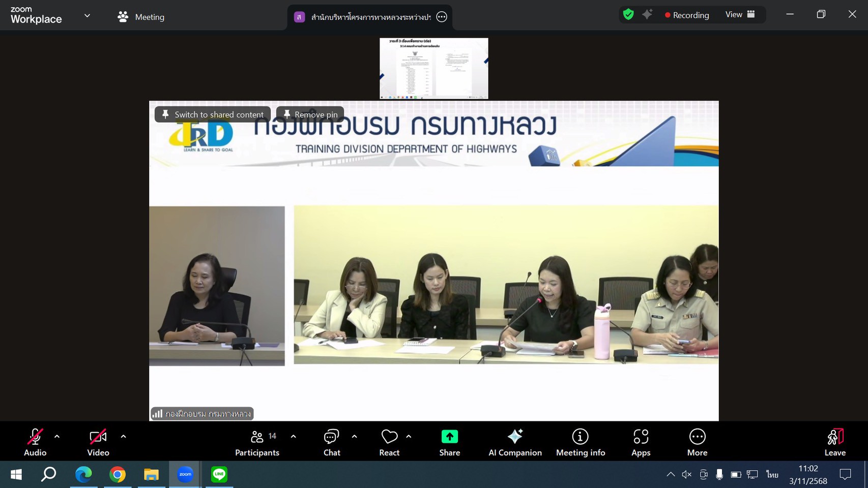This screenshot has width=868, height=488.
Task: Open the Zoom Workplace dropdown chevron
Action: click(87, 16)
